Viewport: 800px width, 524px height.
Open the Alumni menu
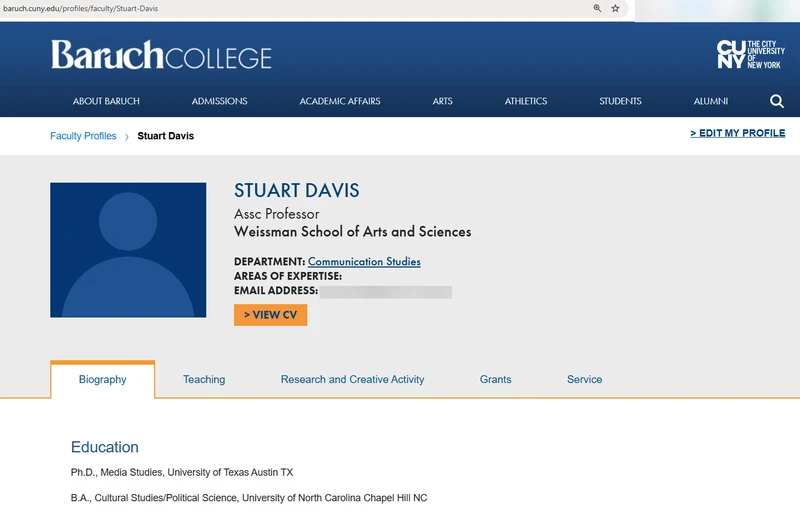[711, 101]
